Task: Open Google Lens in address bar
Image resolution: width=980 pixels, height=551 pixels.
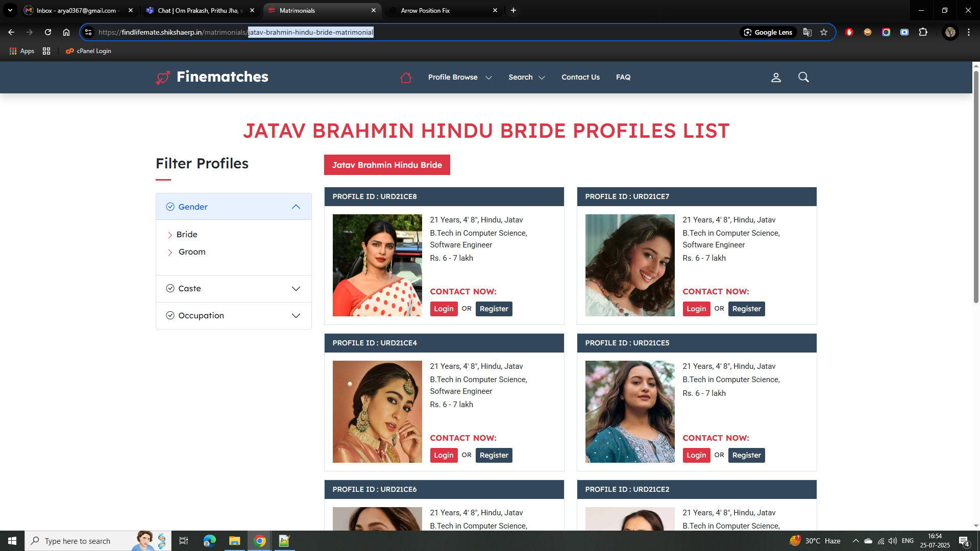Action: 768,32
